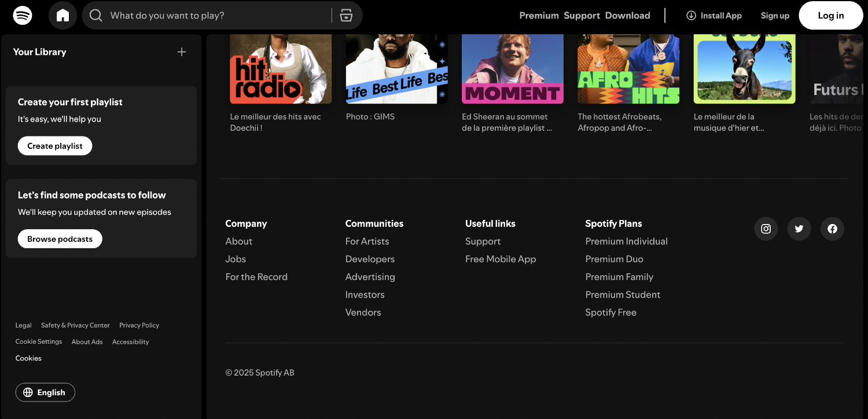Open the Hit Radio playlist cover
Image resolution: width=868 pixels, height=419 pixels.
click(x=281, y=69)
